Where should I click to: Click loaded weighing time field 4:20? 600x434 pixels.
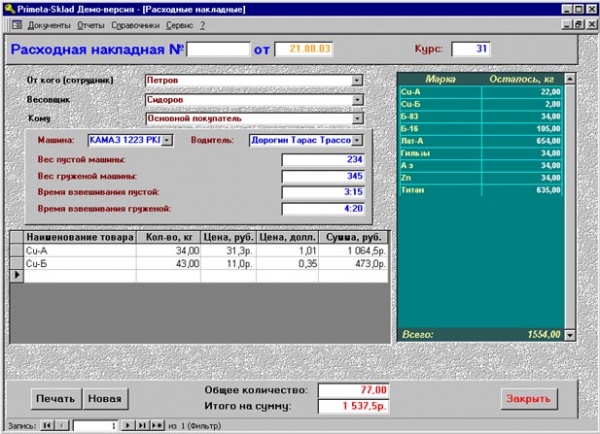coord(323,209)
